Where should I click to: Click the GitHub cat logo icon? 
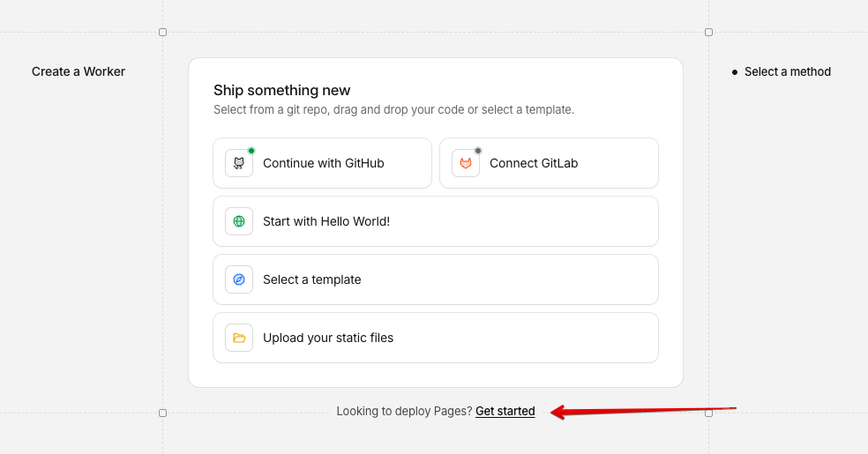238,163
